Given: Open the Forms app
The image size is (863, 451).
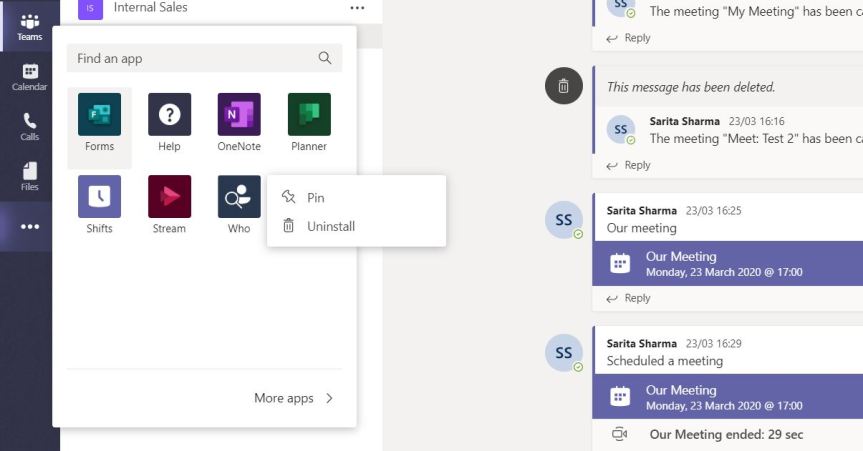Looking at the screenshot, I should (99, 115).
